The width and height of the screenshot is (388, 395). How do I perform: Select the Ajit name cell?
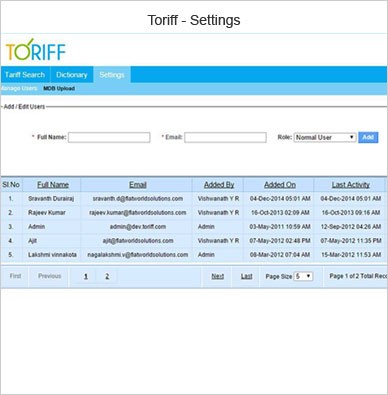[32, 241]
